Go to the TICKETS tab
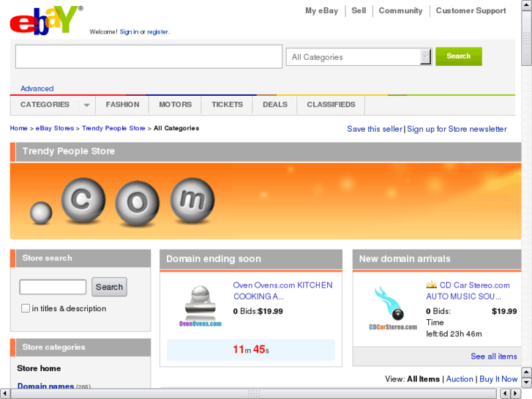 tap(228, 105)
